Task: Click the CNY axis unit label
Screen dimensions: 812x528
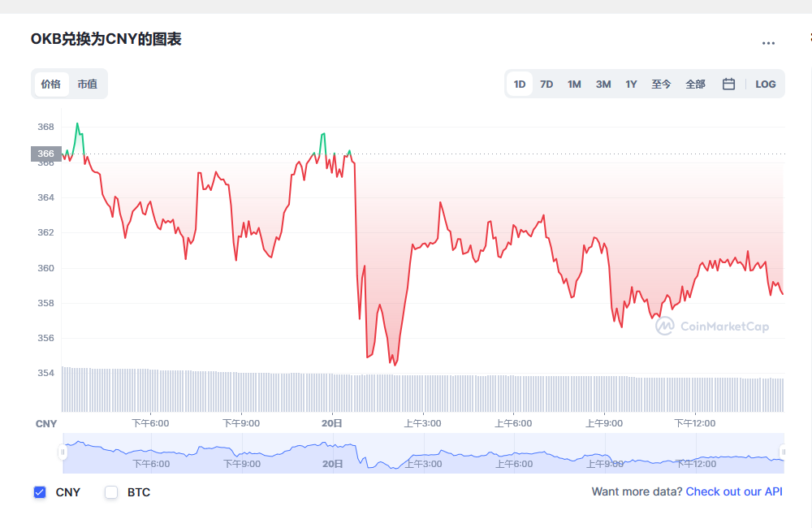Action: tap(46, 424)
